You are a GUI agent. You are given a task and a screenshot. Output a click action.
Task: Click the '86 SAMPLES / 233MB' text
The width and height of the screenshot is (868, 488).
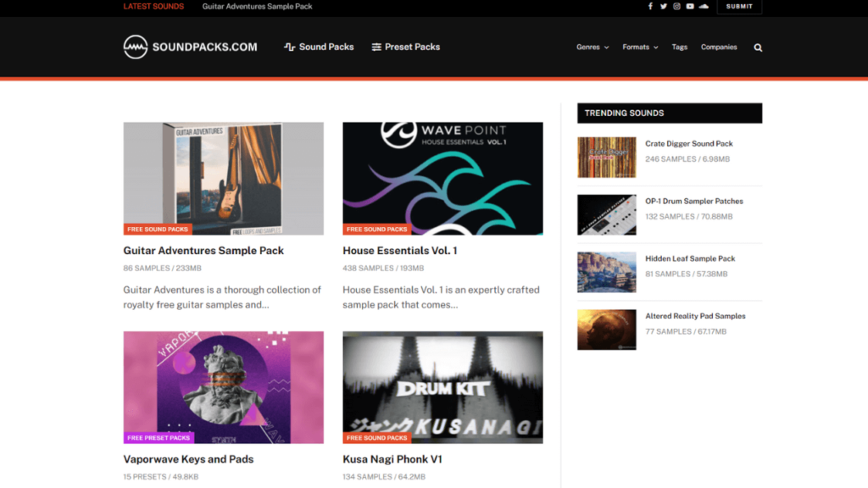(162, 269)
